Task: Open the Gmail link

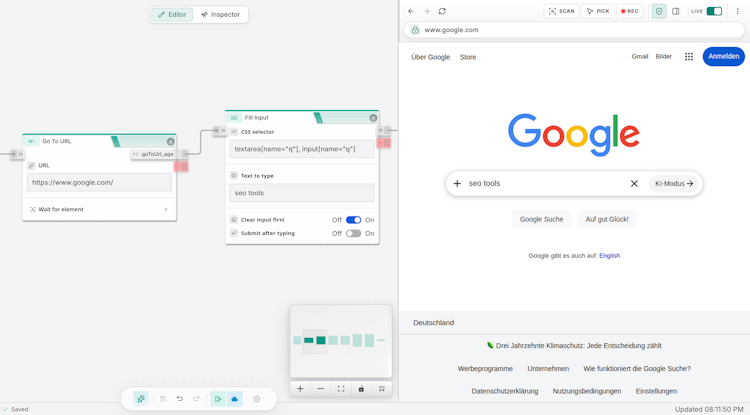Action: tap(640, 56)
